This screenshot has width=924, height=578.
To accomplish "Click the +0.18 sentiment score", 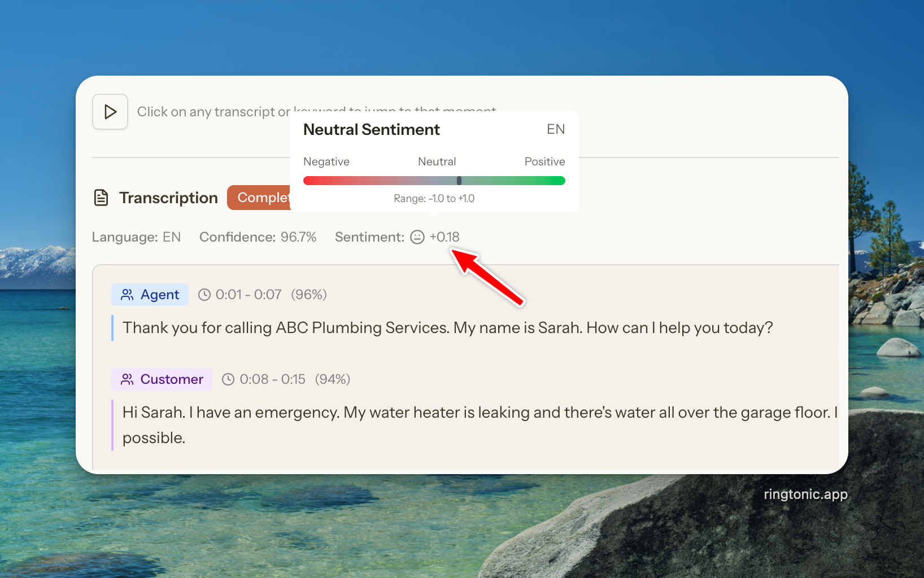I will coord(444,237).
